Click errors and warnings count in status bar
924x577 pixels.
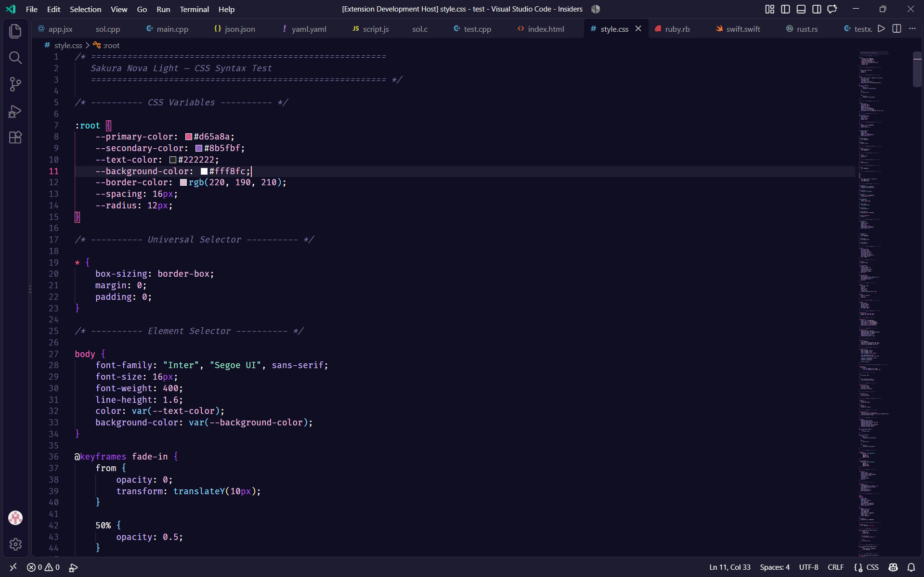(x=43, y=567)
